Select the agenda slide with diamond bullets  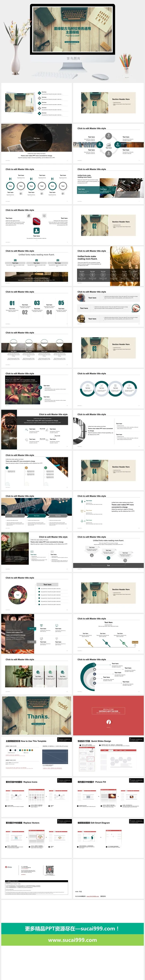pyautogui.click(x=36, y=103)
